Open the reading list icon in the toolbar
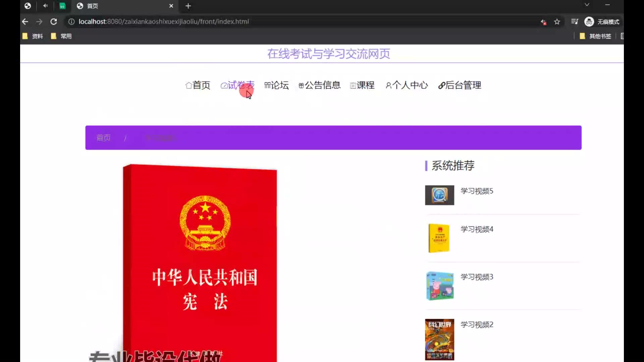Screen dimensions: 644x362 (x=575, y=22)
